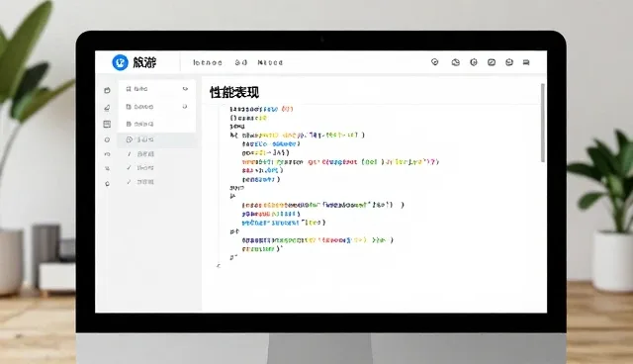Viewport: 633px width, 364px height.
Task: Open the short middle top navigation item
Action: (x=241, y=62)
